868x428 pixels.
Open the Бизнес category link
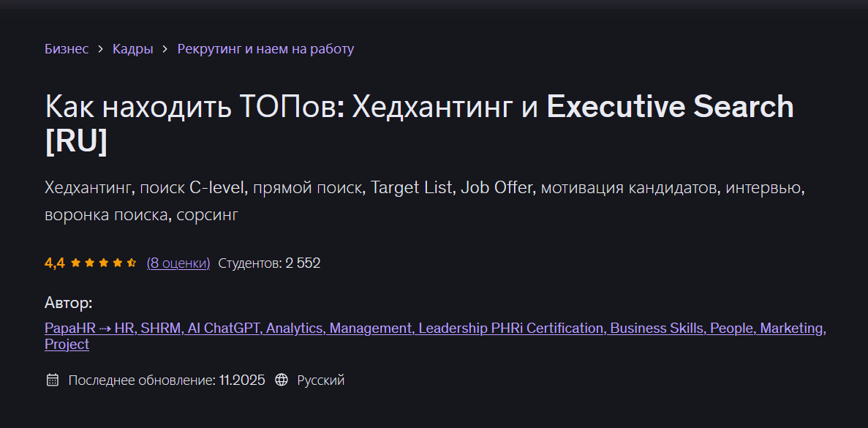point(67,48)
